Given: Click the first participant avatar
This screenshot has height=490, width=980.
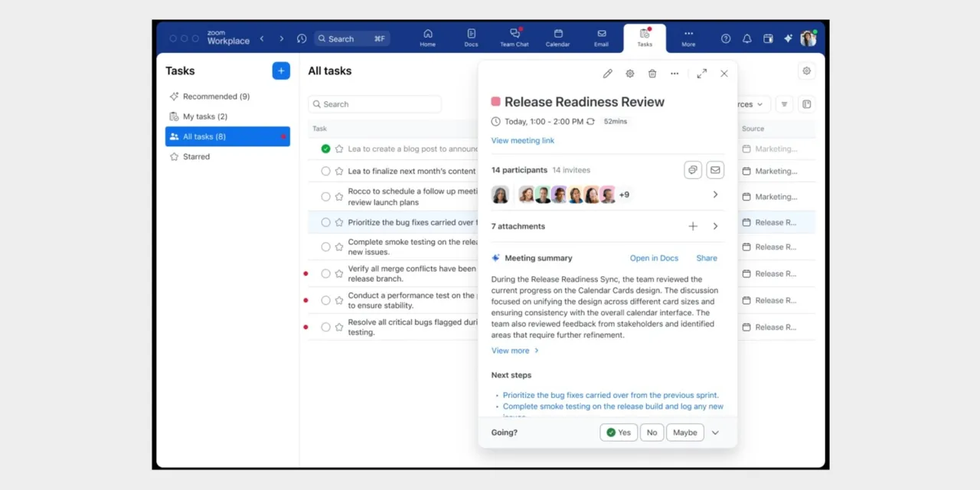Looking at the screenshot, I should click(x=501, y=194).
